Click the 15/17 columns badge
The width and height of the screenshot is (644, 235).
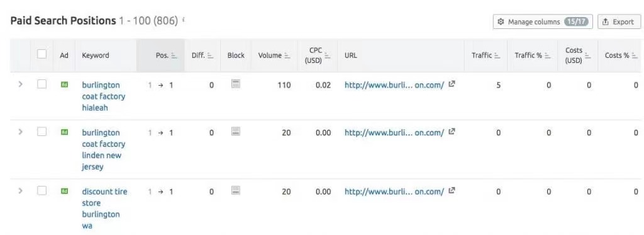pos(576,22)
